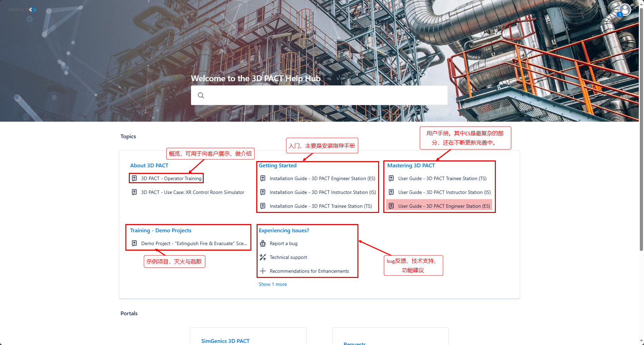Click document icon beside Extinguish Fire demo project
The image size is (644, 345).
coord(134,243)
